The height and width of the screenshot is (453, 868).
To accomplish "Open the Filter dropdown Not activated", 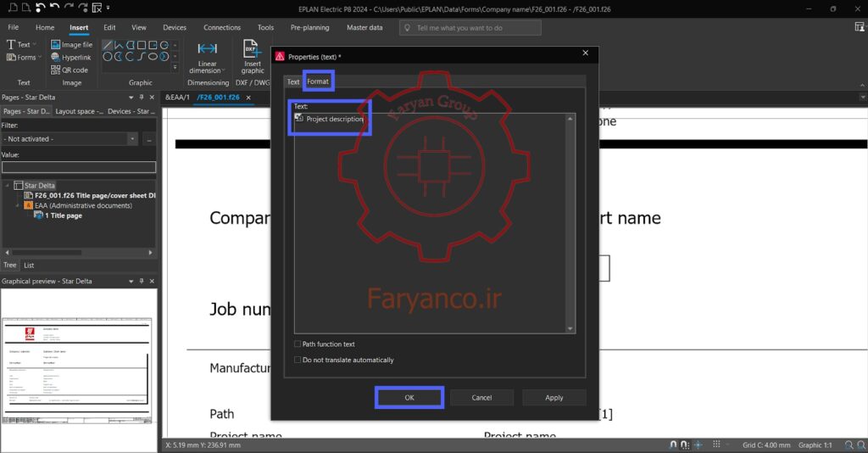I will 70,139.
